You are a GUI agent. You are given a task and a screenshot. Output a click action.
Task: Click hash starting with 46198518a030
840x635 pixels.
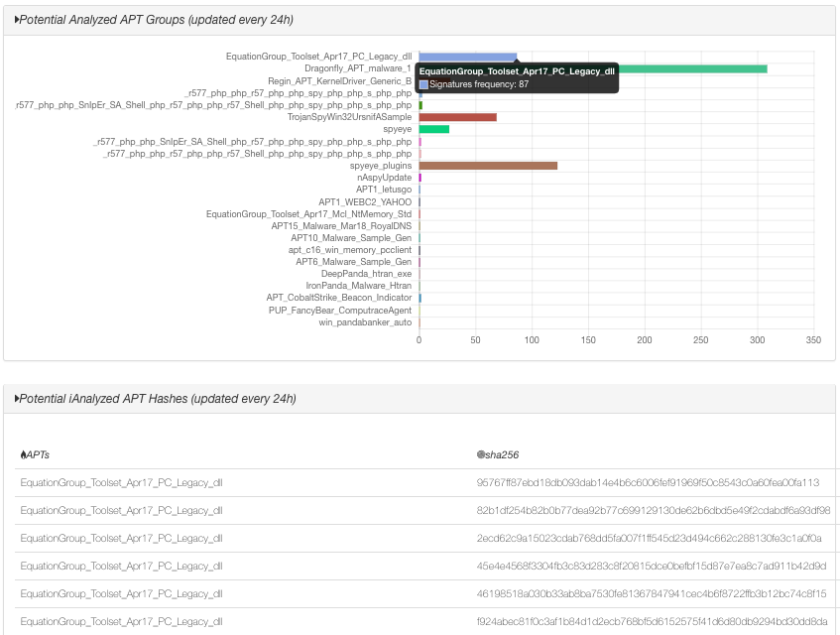click(x=652, y=593)
